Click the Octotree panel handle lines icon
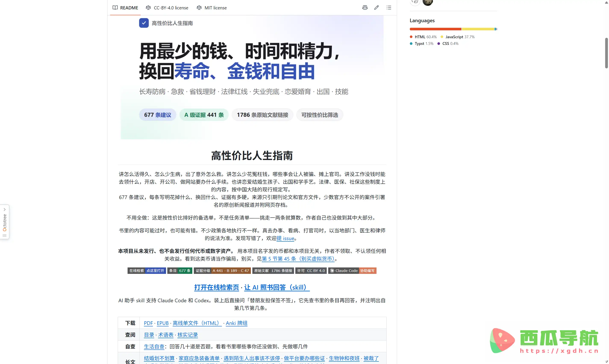Viewport: 609px width, 364px height. (x=4, y=235)
